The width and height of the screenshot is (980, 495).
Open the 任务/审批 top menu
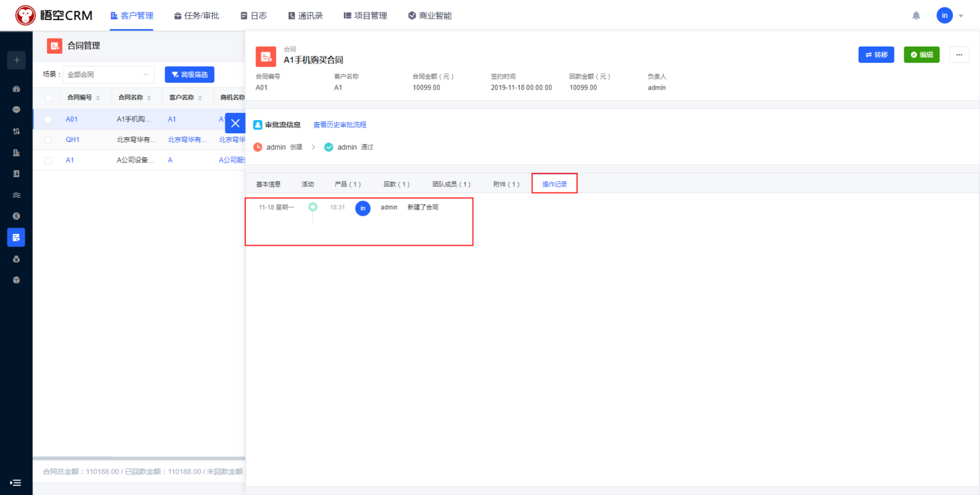[196, 15]
